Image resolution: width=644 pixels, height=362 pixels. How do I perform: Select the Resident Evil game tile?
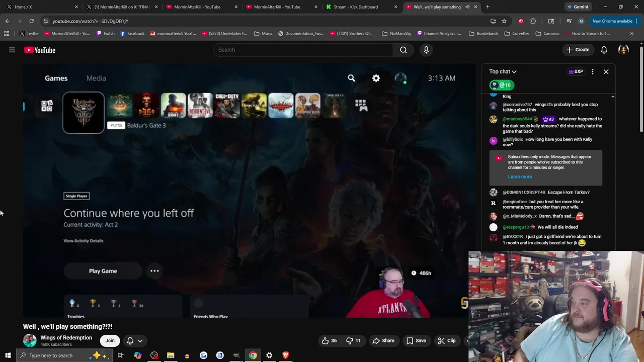200,106
